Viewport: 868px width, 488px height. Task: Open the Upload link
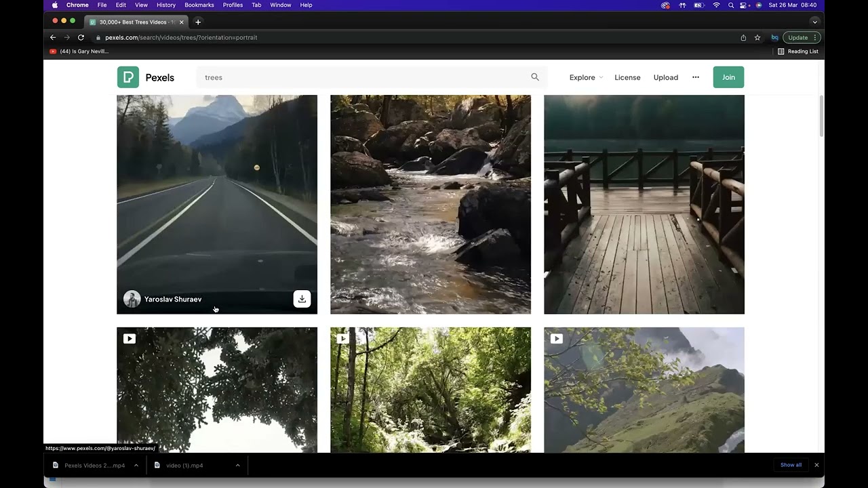click(x=666, y=77)
